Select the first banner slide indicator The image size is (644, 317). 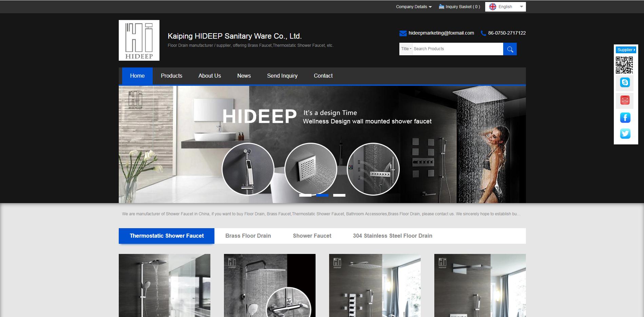[305, 195]
